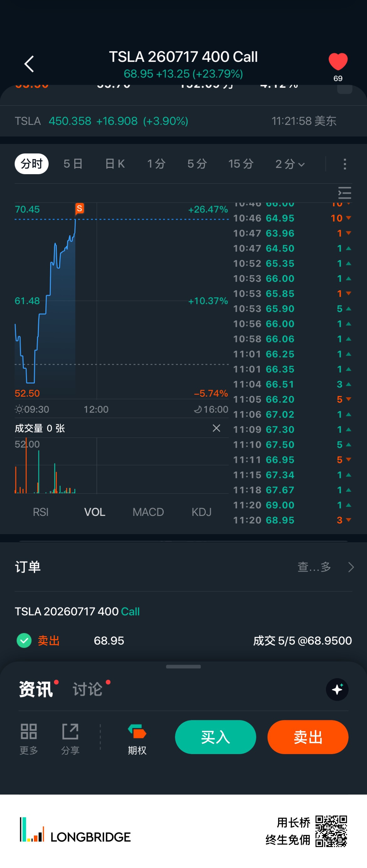Viewport: 367px width, 868px height.
Task: Tap the 查…多 orders link
Action: pyautogui.click(x=314, y=567)
